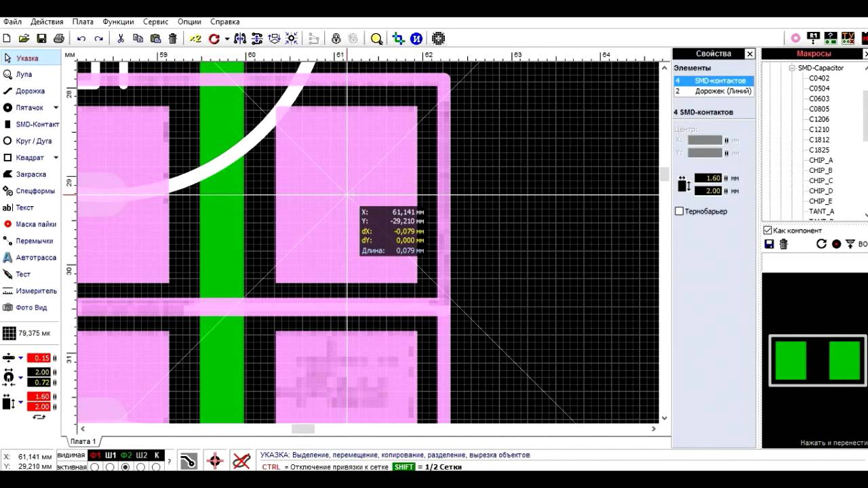This screenshot has width=868, height=488.
Task: Toggle Термобарьер checkbox
Action: 679,211
